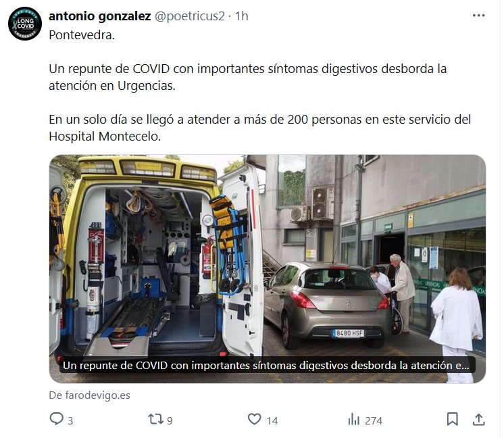The height and width of the screenshot is (438, 504).
Task: Repost this tweet with retweet icon
Action: 156,419
